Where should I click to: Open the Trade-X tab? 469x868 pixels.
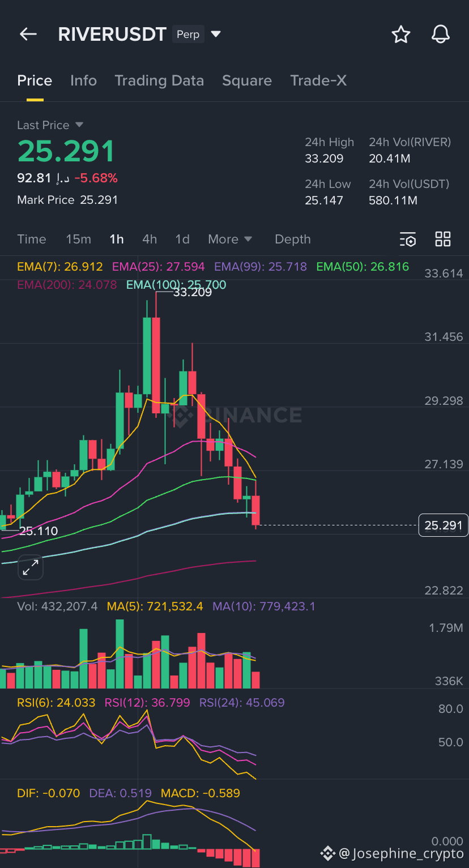pos(318,80)
